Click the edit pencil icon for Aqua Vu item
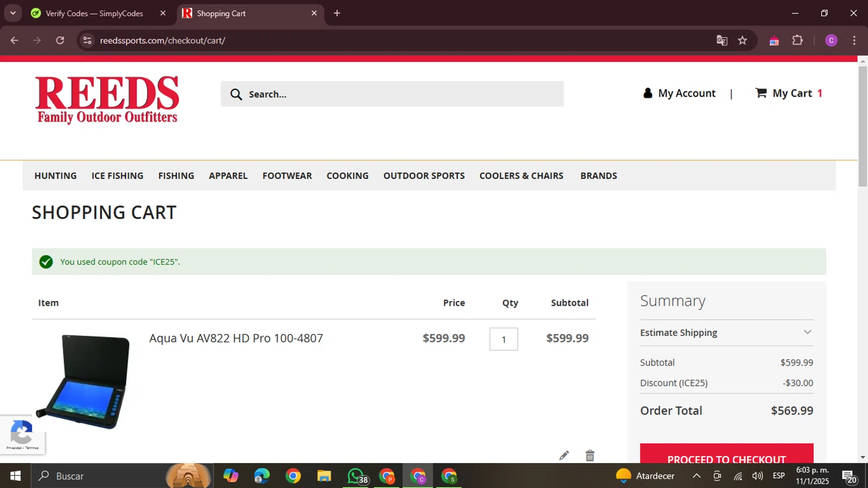The width and height of the screenshot is (868, 488). point(564,456)
